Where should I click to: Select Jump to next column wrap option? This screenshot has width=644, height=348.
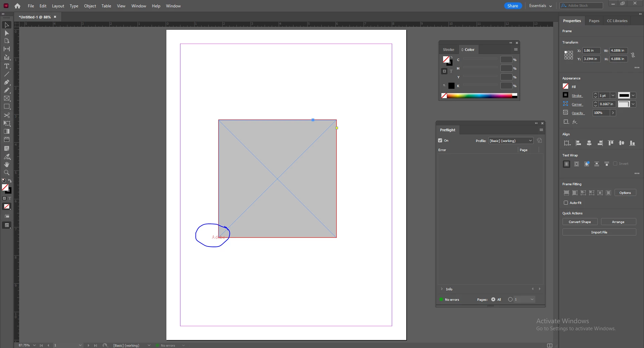coord(607,164)
